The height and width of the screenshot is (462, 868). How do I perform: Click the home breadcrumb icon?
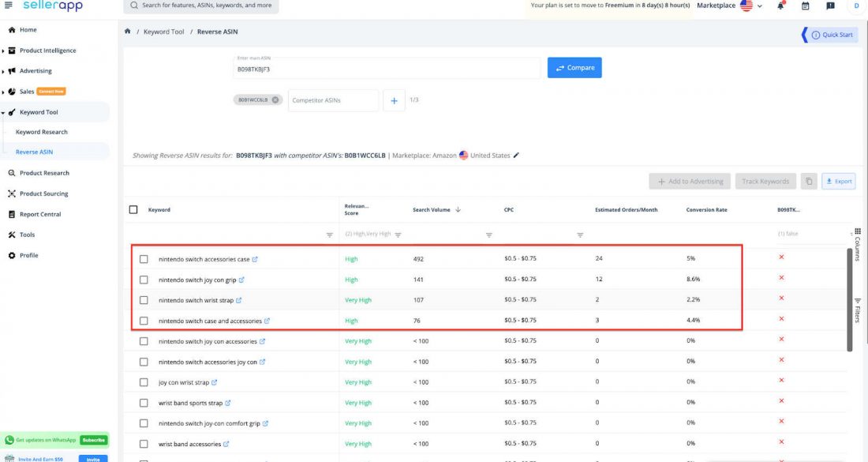[127, 32]
